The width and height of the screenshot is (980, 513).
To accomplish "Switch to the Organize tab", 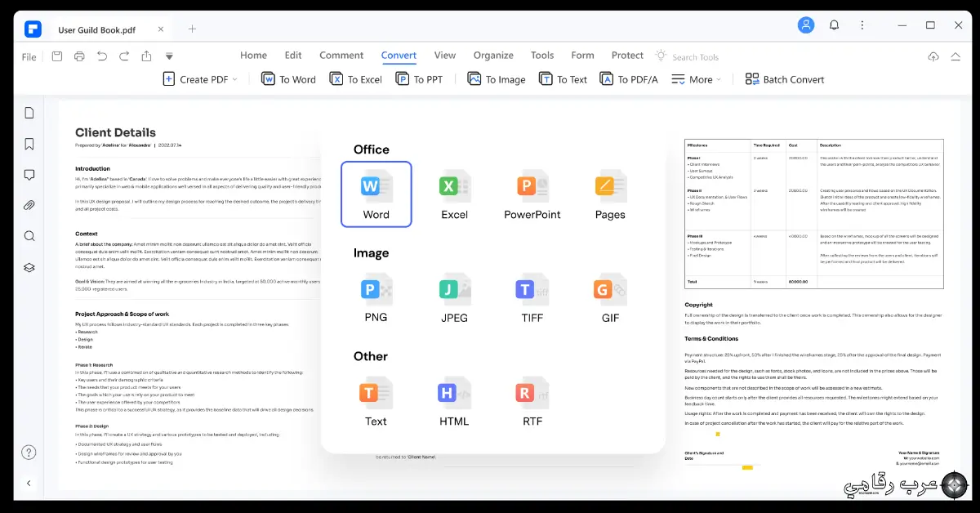I will pyautogui.click(x=493, y=56).
